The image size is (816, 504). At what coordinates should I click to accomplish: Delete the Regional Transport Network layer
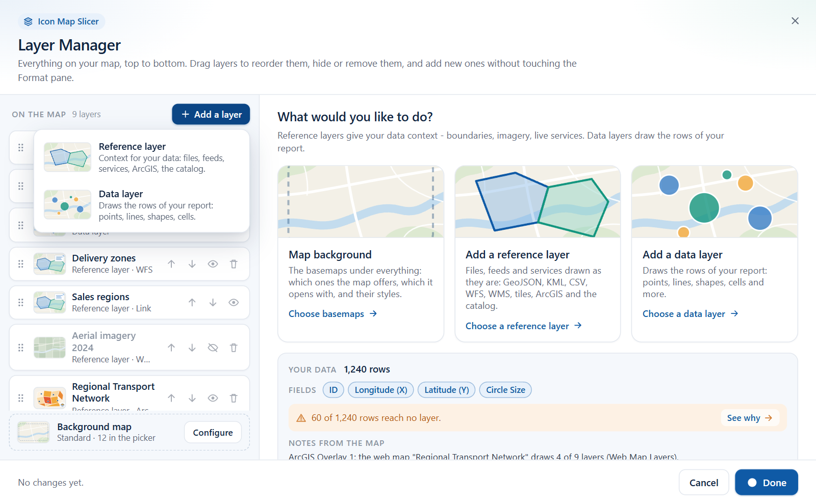pos(234,398)
